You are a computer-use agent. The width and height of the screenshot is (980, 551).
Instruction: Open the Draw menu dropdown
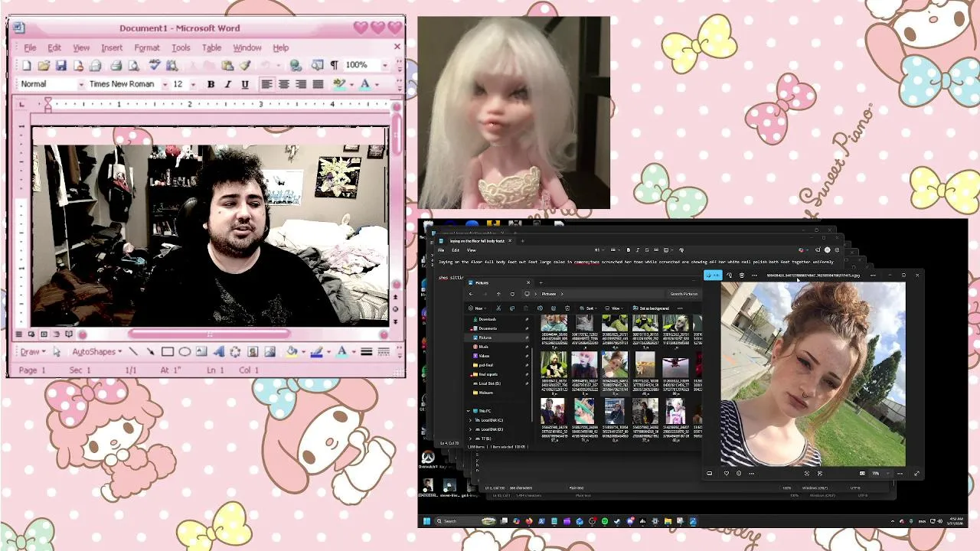(x=33, y=352)
